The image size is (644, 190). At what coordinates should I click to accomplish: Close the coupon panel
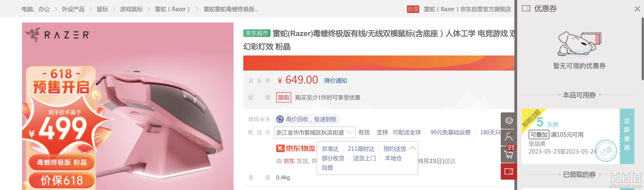637,9
